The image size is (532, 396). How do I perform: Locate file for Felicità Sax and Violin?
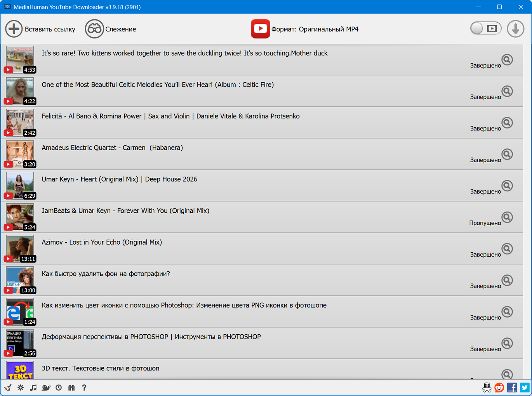[507, 123]
